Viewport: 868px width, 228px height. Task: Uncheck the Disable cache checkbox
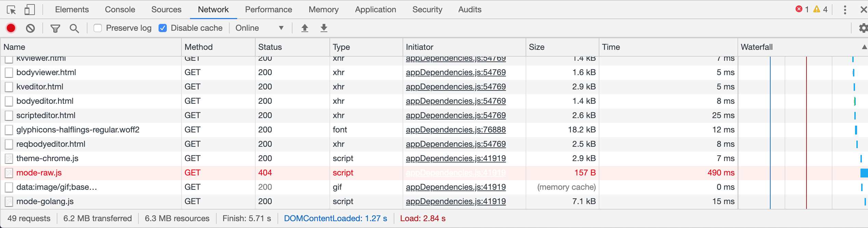[163, 28]
